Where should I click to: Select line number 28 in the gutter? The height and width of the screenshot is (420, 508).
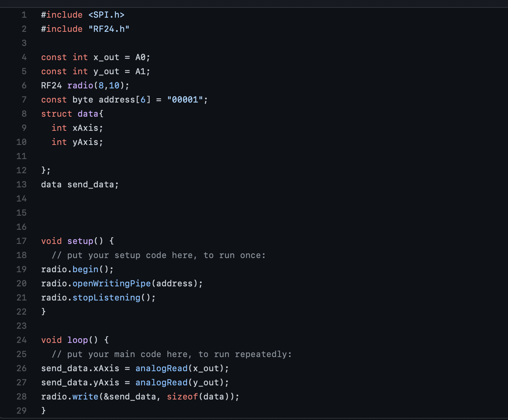(22, 397)
